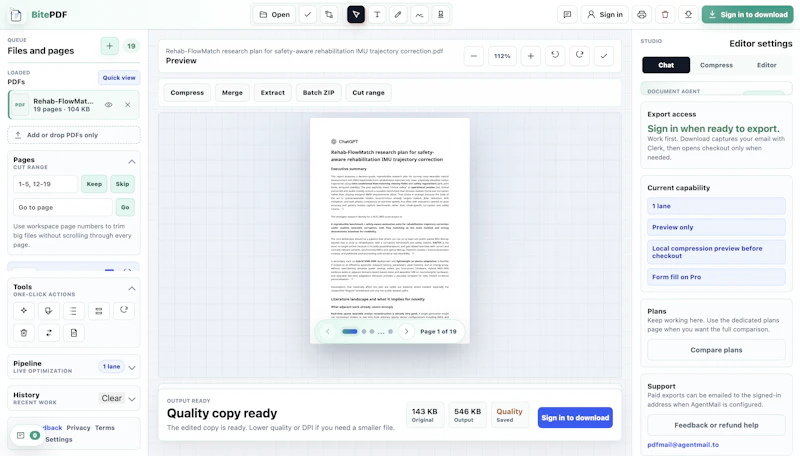800x456 pixels.
Task: Click the cut range field showing 1-5, 12-19
Action: click(45, 184)
